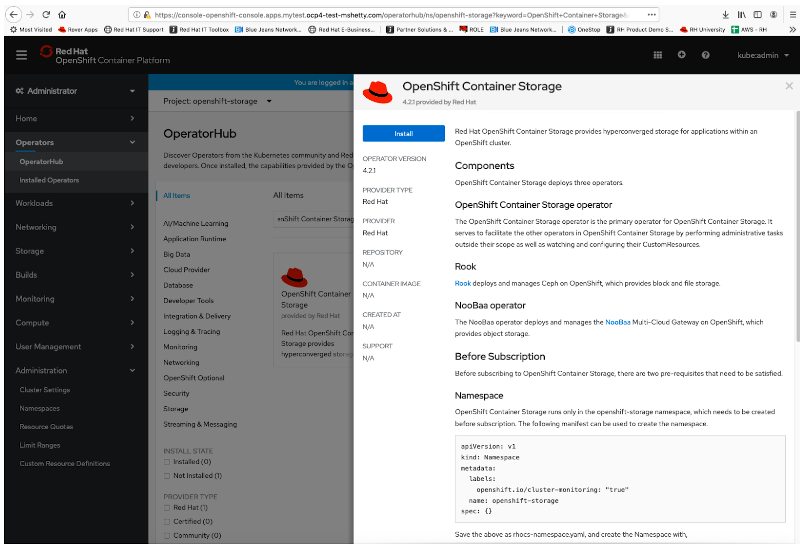Follow the NooBaa link

pyautogui.click(x=618, y=322)
